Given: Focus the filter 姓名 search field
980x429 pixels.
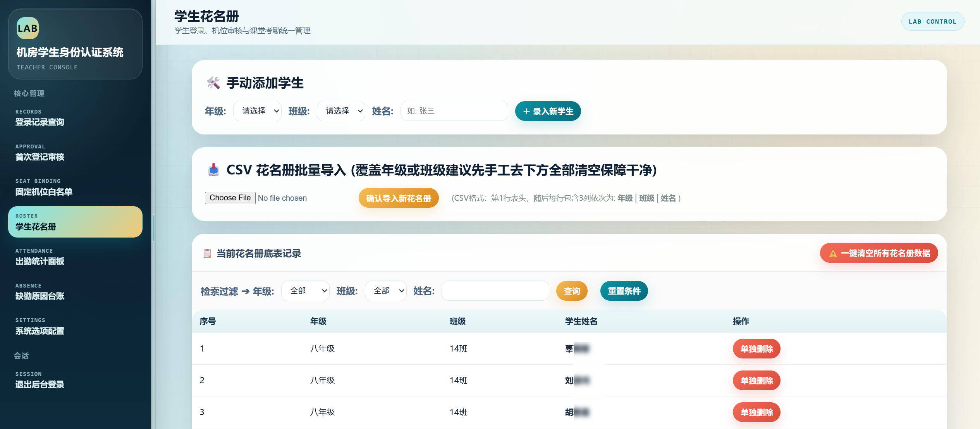Looking at the screenshot, I should (495, 291).
